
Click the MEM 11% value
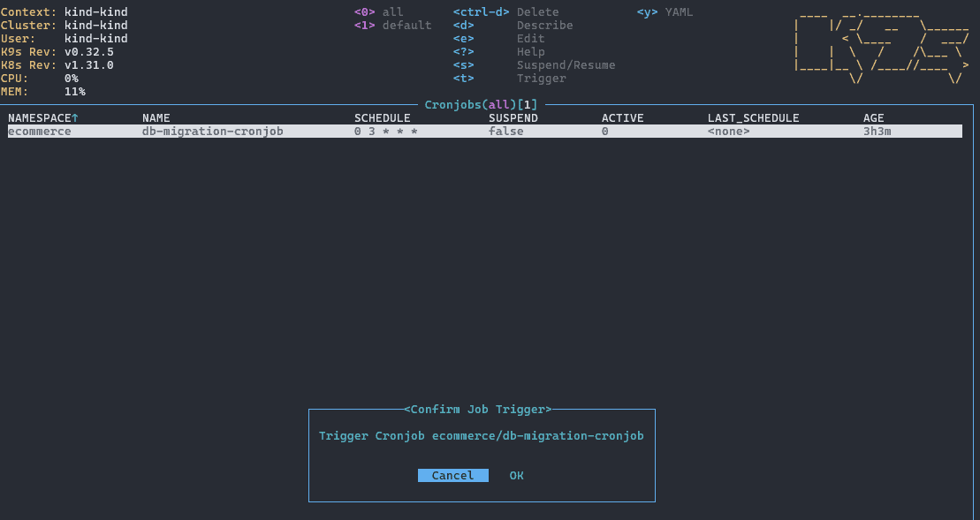tap(75, 92)
